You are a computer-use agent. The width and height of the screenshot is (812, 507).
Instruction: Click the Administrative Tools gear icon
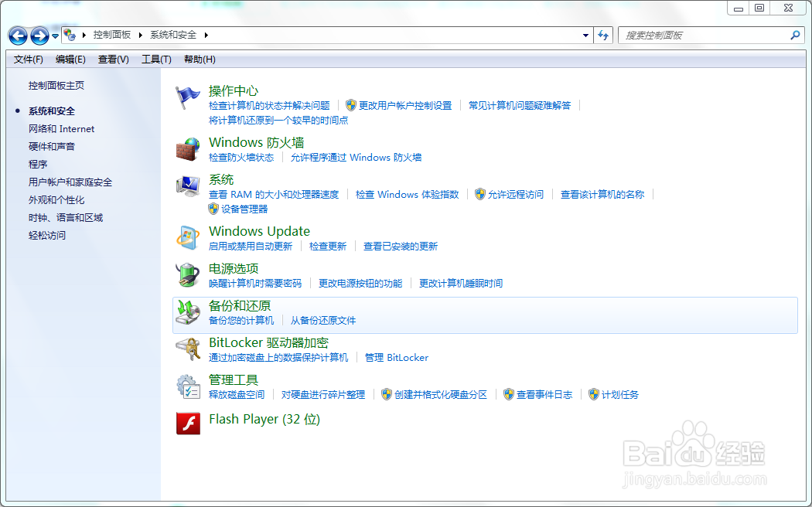187,386
